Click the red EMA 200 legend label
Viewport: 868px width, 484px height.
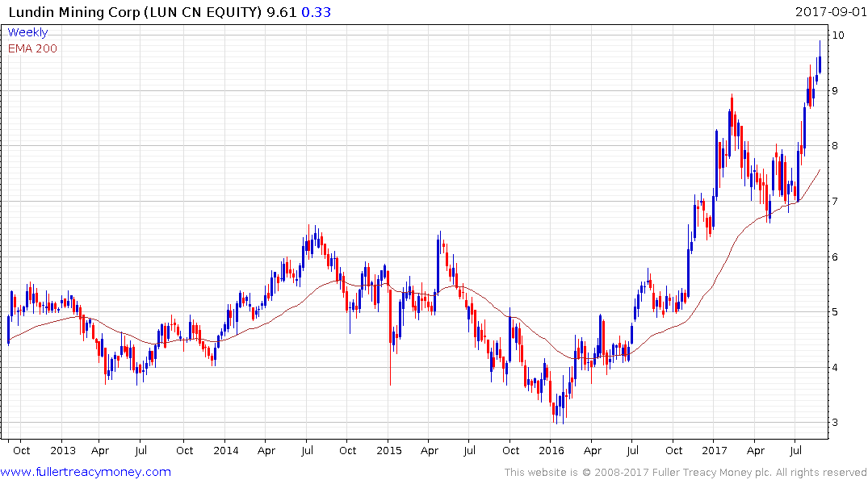point(32,48)
